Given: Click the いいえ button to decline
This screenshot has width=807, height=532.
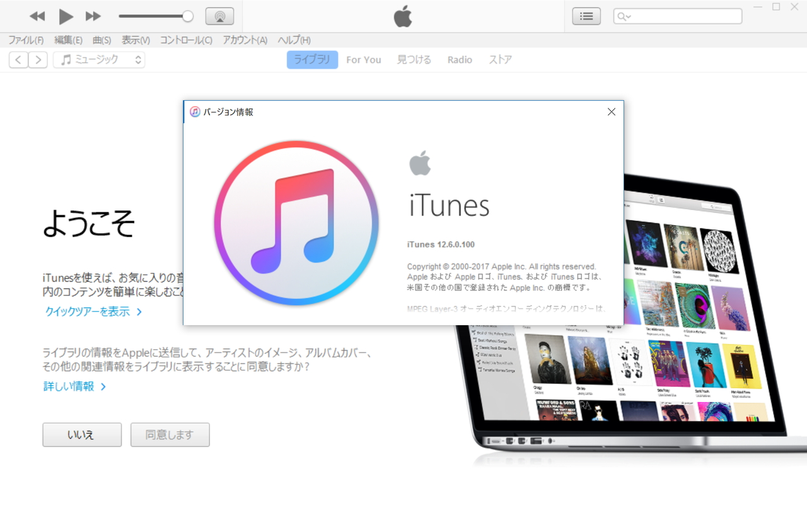Looking at the screenshot, I should click(x=82, y=434).
